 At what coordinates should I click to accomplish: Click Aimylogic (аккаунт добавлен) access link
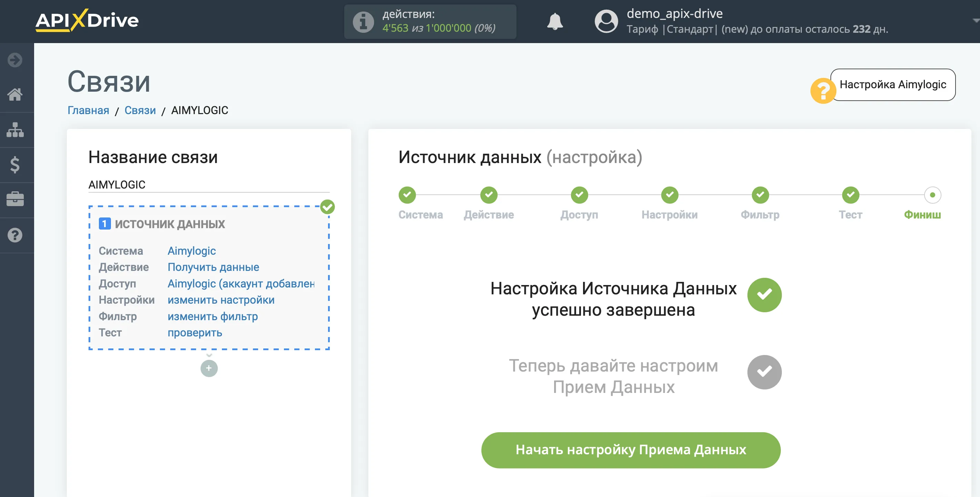point(241,284)
